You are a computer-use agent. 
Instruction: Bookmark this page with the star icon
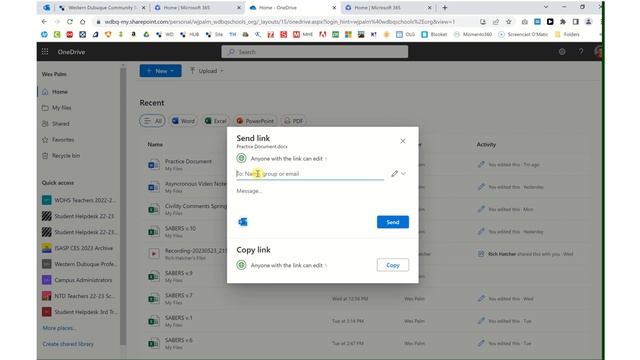pyautogui.click(x=509, y=22)
